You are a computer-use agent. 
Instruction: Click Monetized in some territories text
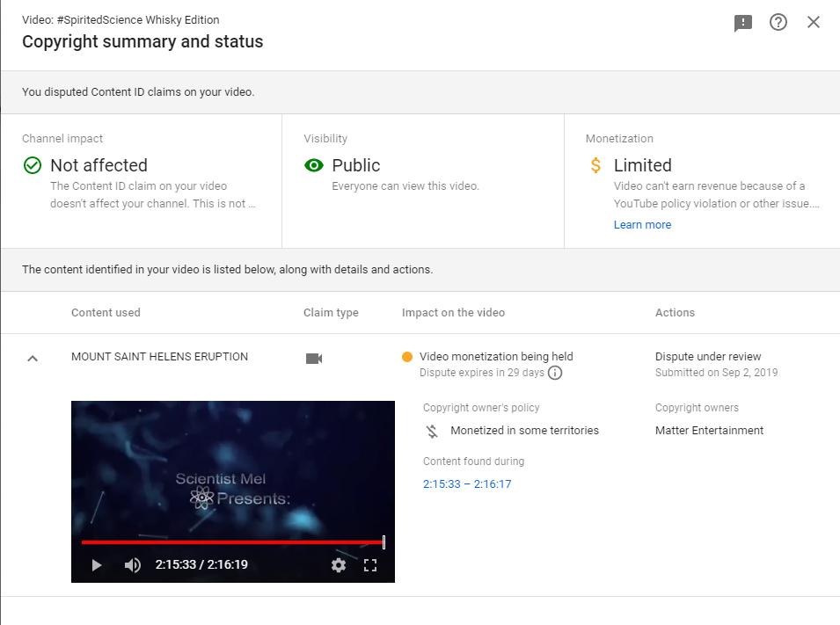524,430
